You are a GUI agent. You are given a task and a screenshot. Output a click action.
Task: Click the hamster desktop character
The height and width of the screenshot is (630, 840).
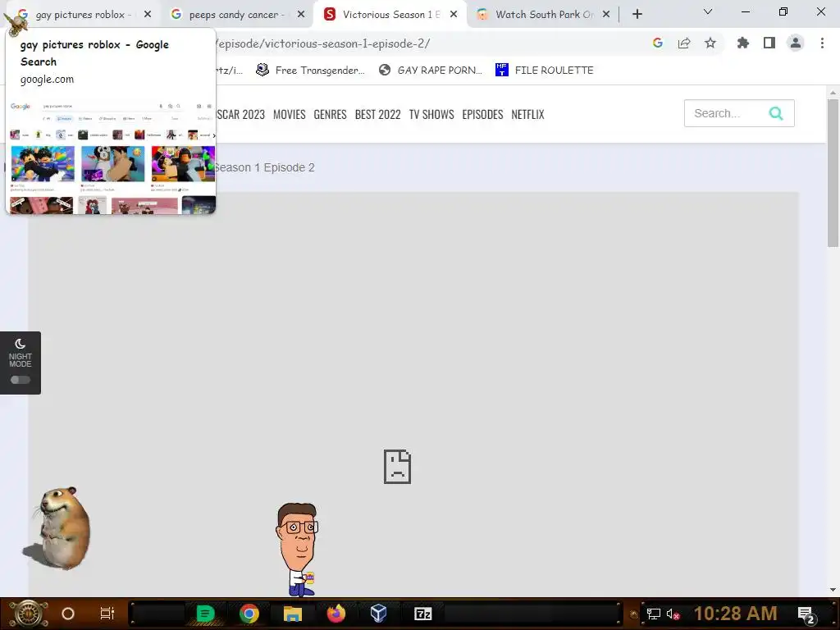click(58, 528)
